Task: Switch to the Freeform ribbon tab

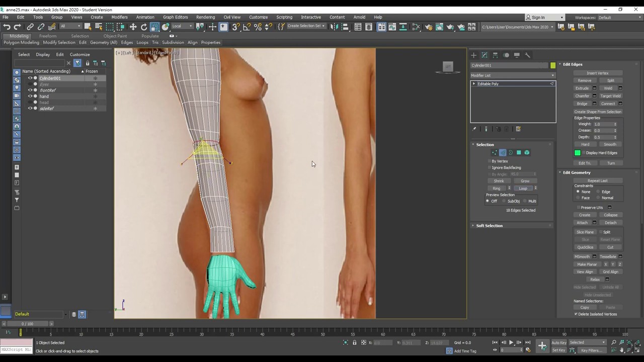Action: pos(48,36)
